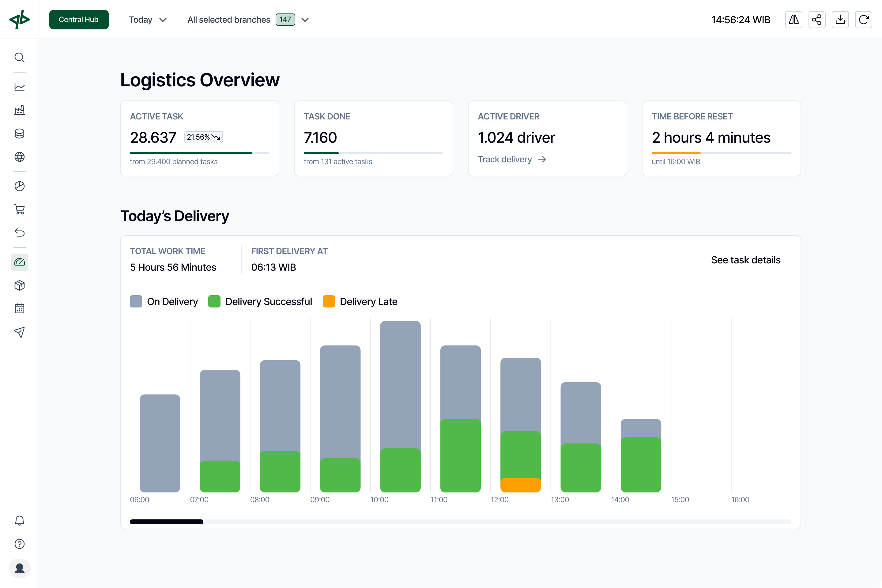This screenshot has width=882, height=588.
Task: Click the orange late segment at 12:00
Action: pyautogui.click(x=521, y=485)
